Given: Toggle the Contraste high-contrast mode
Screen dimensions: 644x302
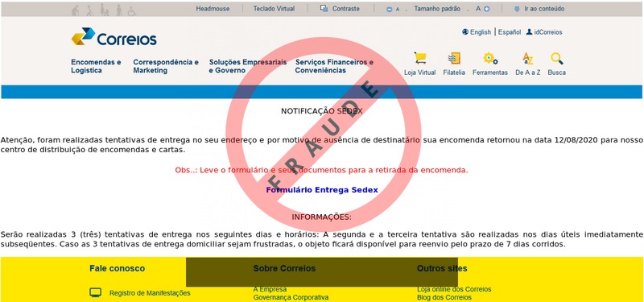Looking at the screenshot, I should click(340, 9).
